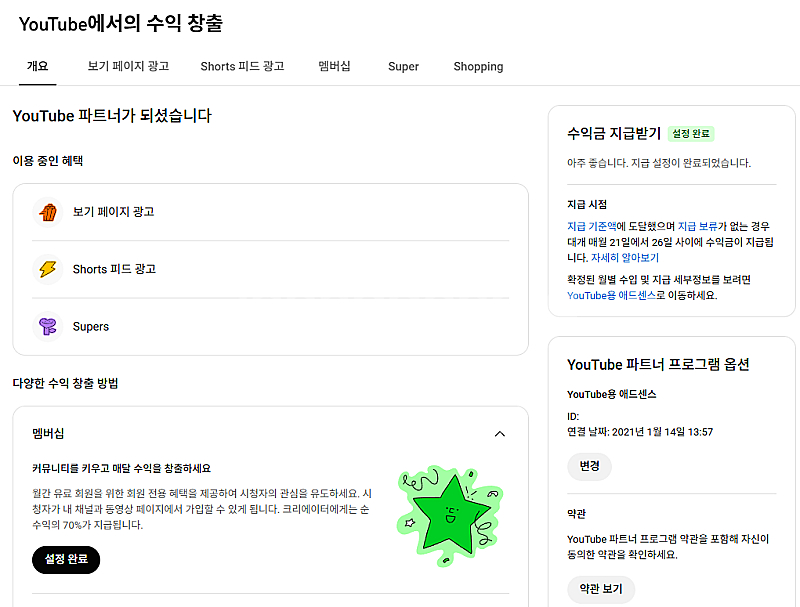Viewport: 800px width, 607px height.
Task: Open the Shopping tab
Action: 478,66
